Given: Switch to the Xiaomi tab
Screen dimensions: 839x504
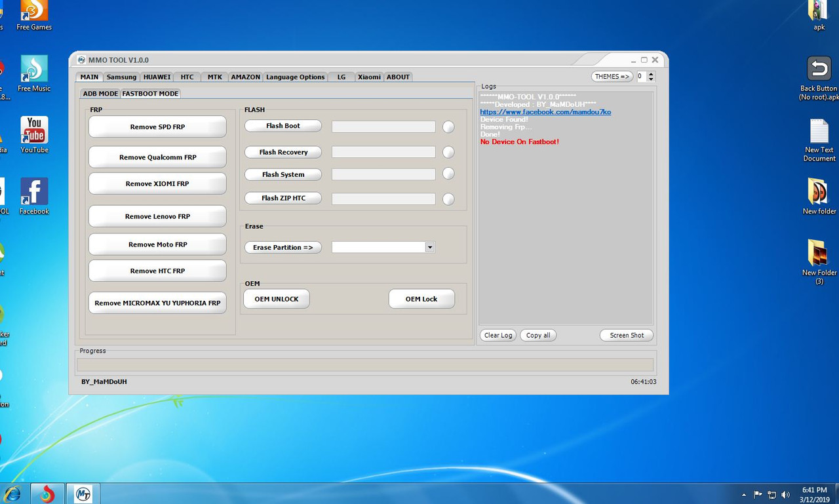Looking at the screenshot, I should pyautogui.click(x=369, y=77).
